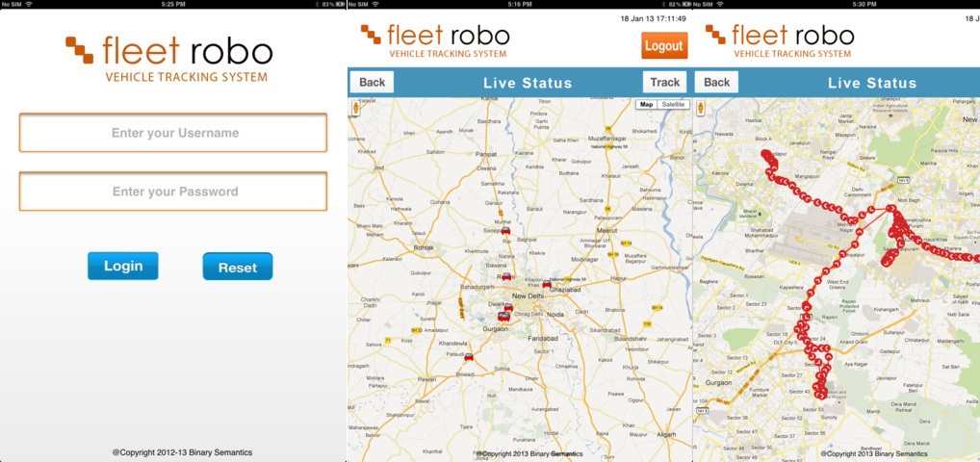Image resolution: width=980 pixels, height=462 pixels.
Task: Click the 83% battery indicator
Action: [x=332, y=4]
